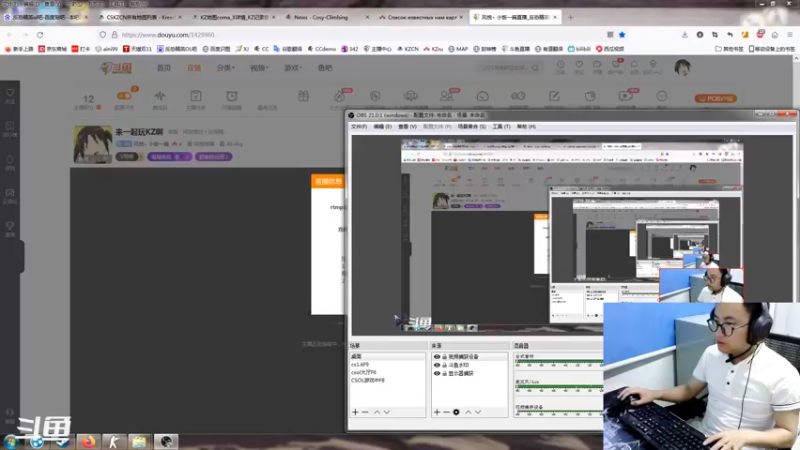Open the bilibili bookmark
The width and height of the screenshot is (800, 450).
[x=579, y=49]
